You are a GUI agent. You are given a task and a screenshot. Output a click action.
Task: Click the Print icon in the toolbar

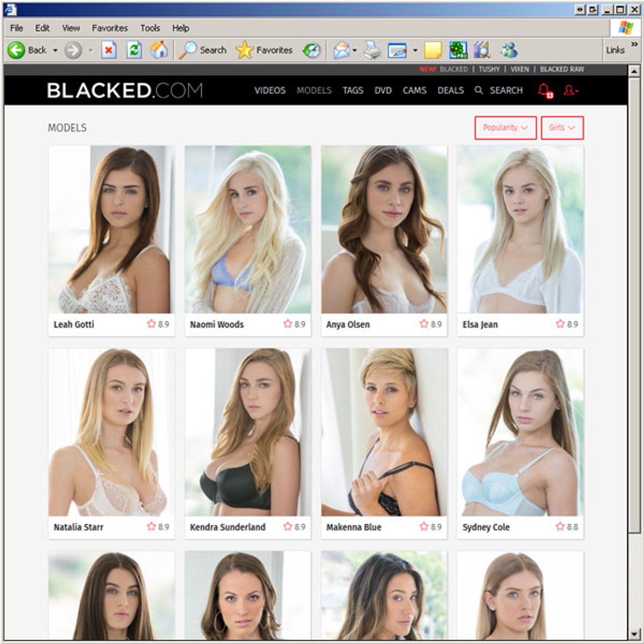372,50
